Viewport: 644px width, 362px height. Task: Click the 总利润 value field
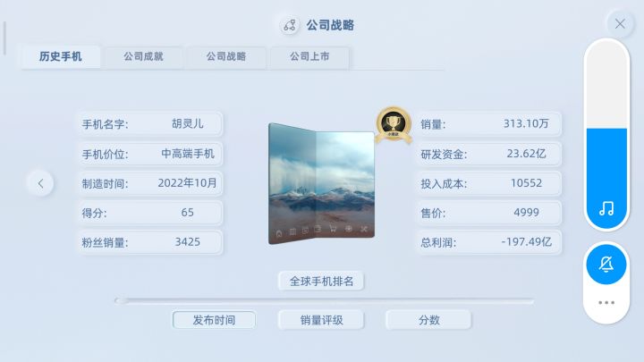coord(489,242)
